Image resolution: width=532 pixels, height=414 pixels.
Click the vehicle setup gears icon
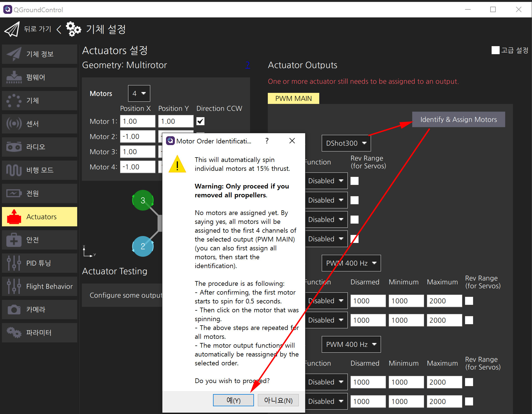(x=73, y=29)
